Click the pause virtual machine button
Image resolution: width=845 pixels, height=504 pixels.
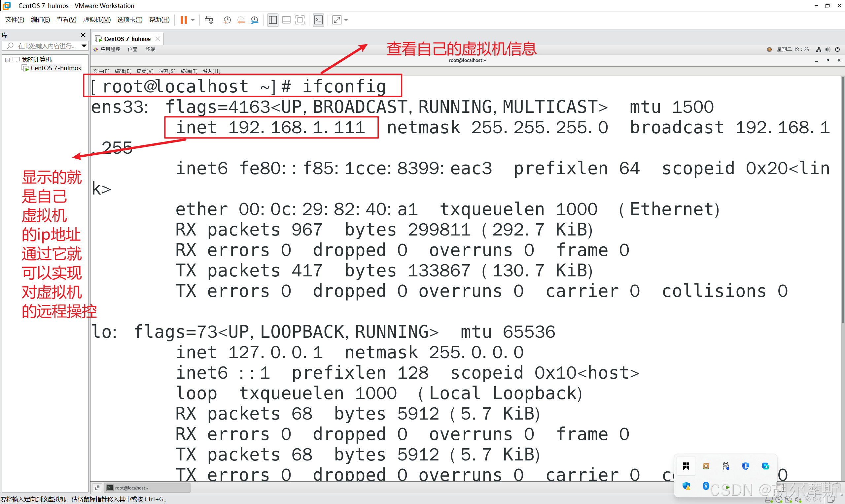[x=184, y=20]
